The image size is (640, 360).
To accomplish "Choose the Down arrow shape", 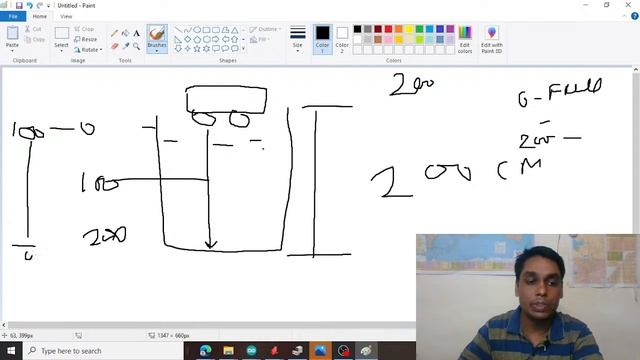I will [x=178, y=49].
